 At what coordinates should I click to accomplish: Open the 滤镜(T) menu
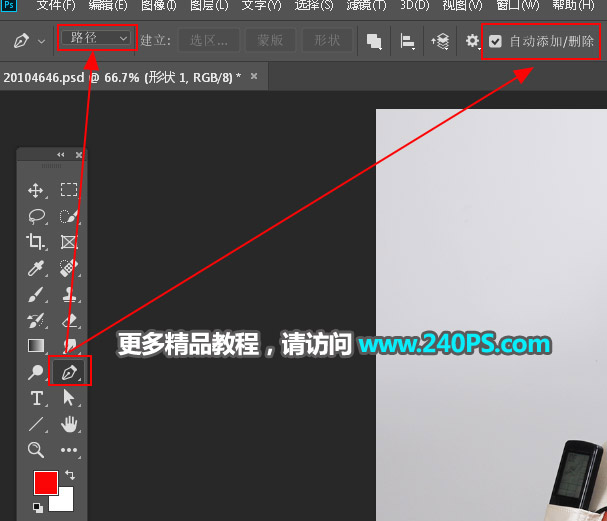point(366,5)
